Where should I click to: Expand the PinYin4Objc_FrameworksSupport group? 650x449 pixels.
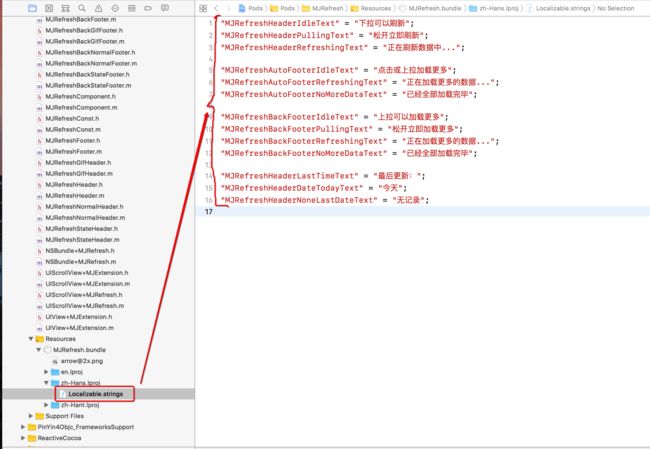(x=23, y=427)
